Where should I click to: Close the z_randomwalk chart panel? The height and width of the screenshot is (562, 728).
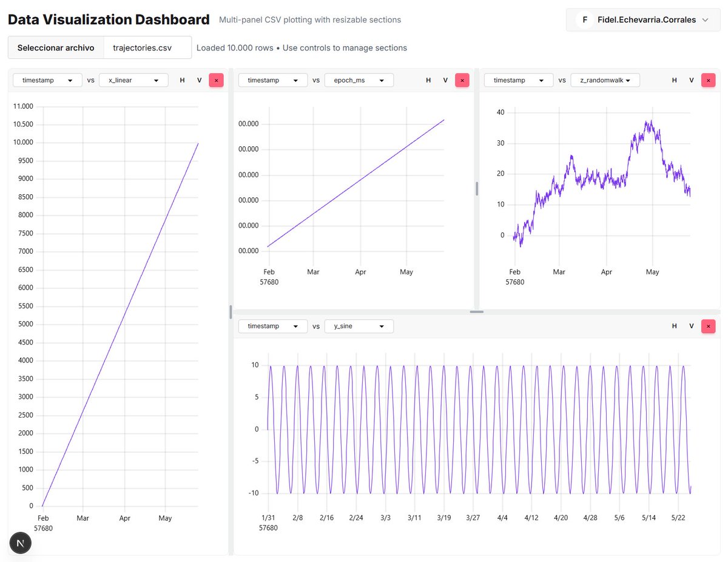[x=708, y=80]
